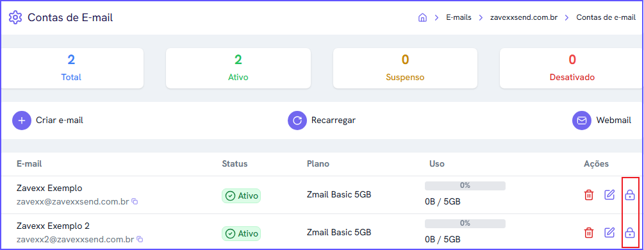
Task: Click the settings gear icon beside Contas de E-mail
Action: 15,17
